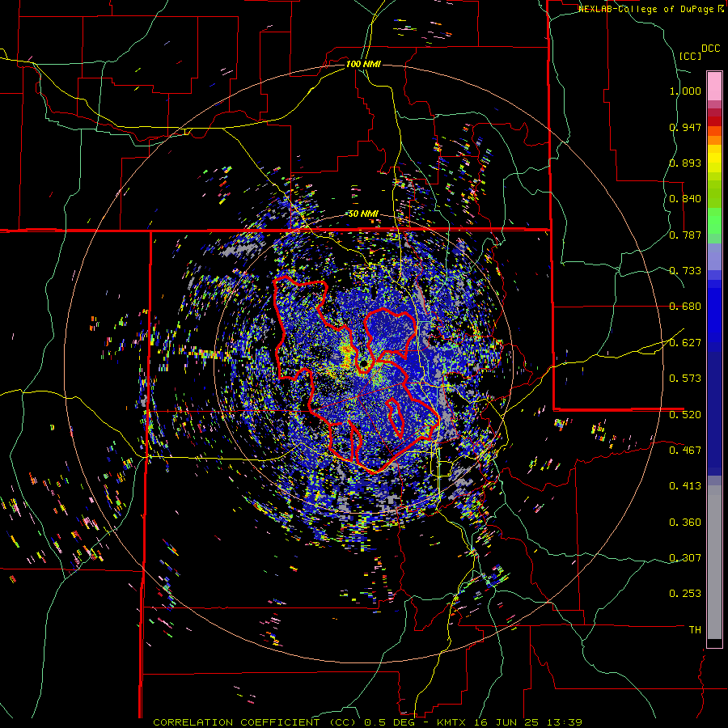Select the 0.467 legend value

coord(685,450)
